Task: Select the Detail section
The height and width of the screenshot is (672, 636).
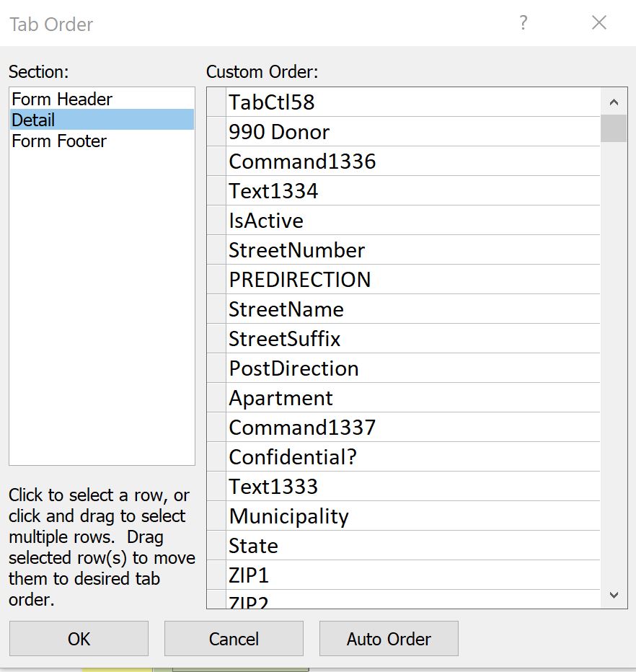Action: click(x=102, y=120)
